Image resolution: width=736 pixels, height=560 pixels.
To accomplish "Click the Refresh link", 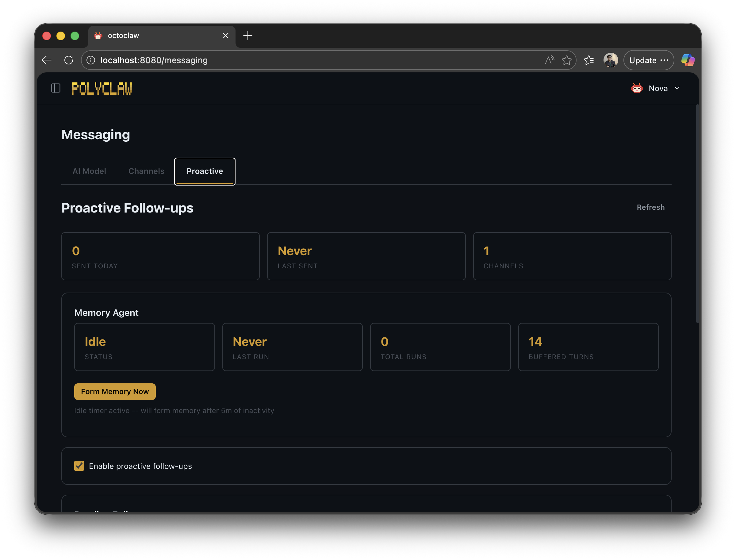I will tap(650, 207).
